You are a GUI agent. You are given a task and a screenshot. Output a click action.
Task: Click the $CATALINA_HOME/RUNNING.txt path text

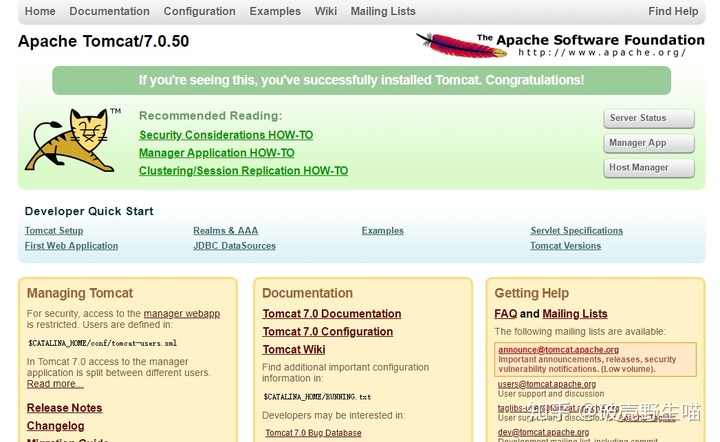pyautogui.click(x=317, y=397)
